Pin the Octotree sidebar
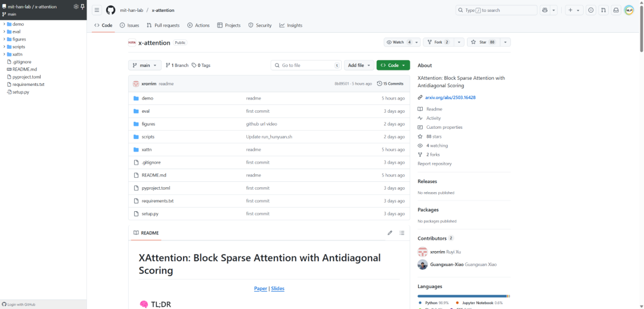644x309 pixels. [82, 7]
